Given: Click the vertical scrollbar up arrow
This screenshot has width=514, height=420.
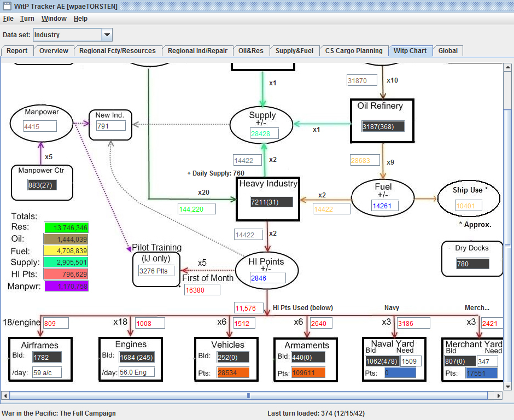Looking at the screenshot, I should pyautogui.click(x=507, y=68).
